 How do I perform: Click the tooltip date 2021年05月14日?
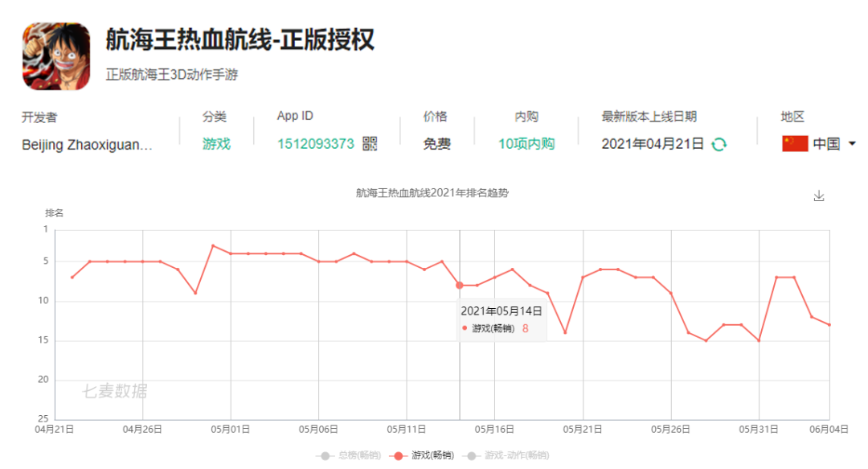[x=501, y=311]
